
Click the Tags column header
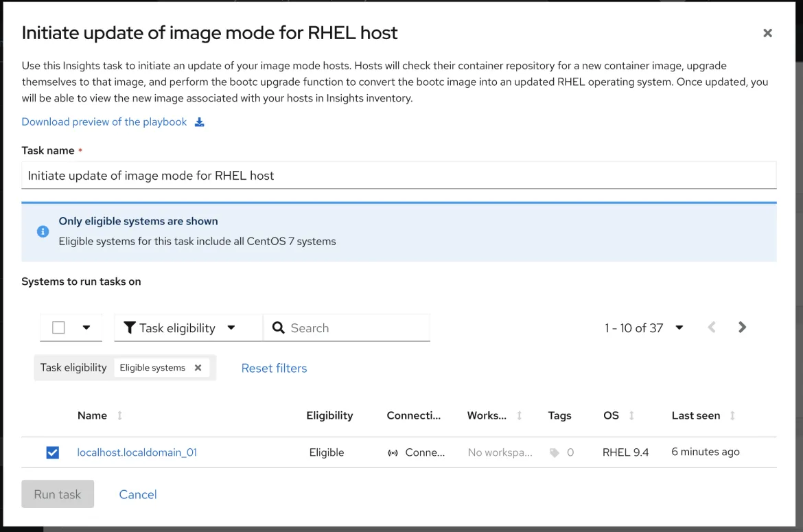tap(559, 415)
